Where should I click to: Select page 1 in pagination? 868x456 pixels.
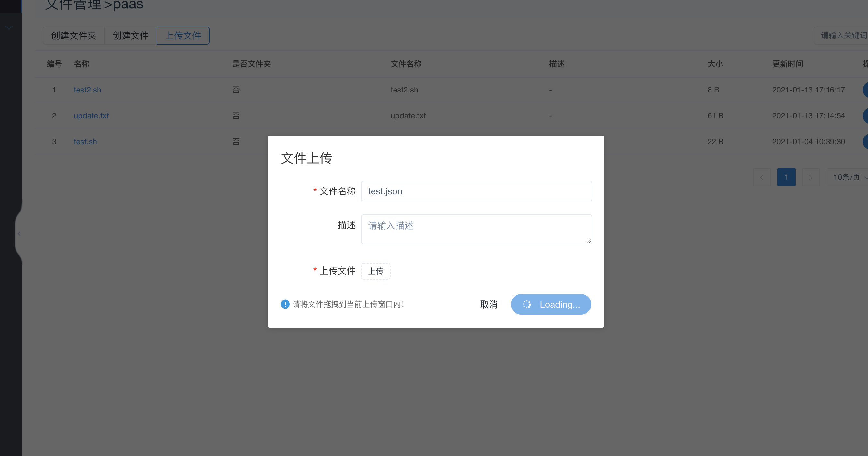pos(787,177)
